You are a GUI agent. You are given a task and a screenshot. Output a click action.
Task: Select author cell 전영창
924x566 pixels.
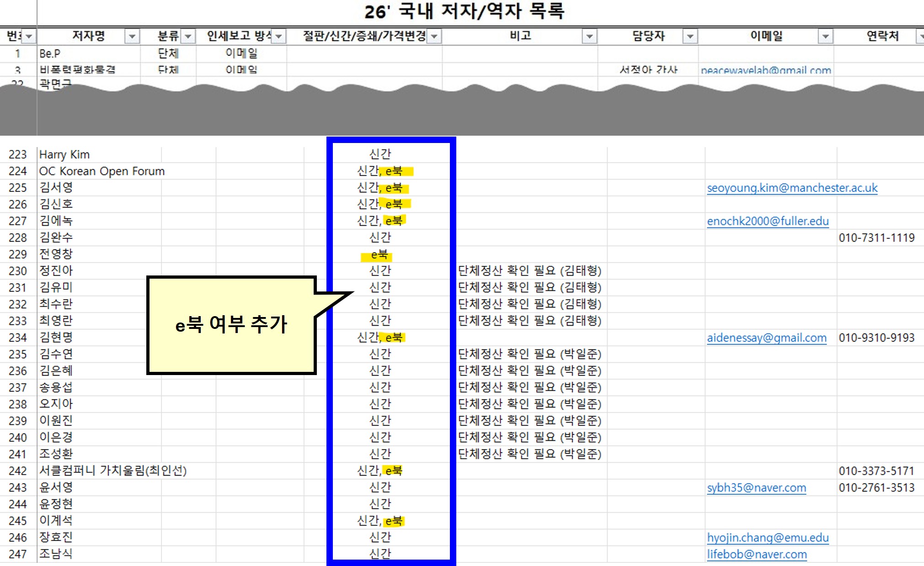point(99,254)
